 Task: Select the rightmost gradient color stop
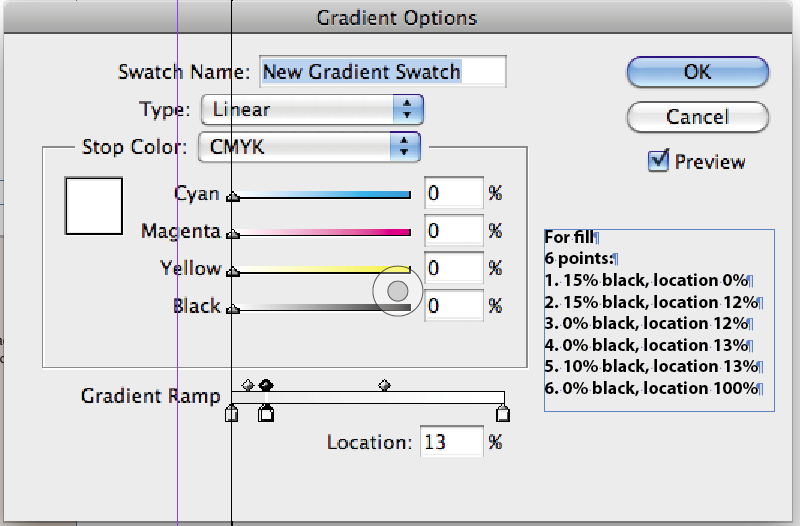[x=503, y=413]
